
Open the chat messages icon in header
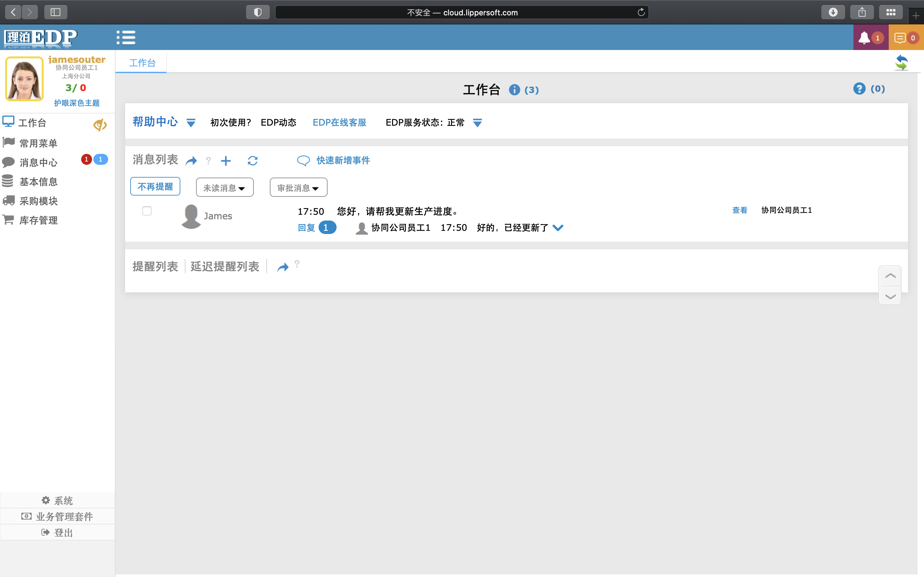coord(900,38)
